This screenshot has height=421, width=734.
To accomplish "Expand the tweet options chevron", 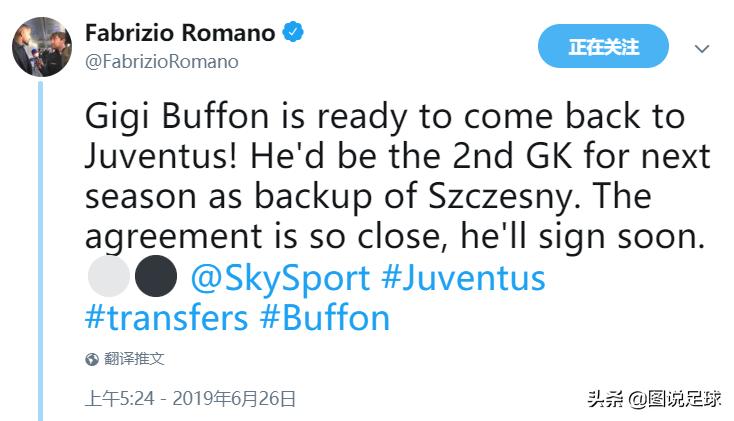I will [x=702, y=48].
